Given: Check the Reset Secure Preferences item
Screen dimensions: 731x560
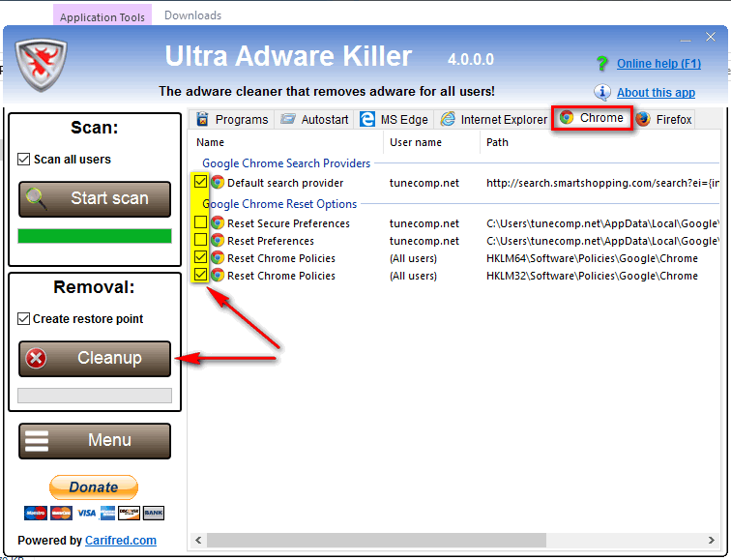Looking at the screenshot, I should 200,221.
